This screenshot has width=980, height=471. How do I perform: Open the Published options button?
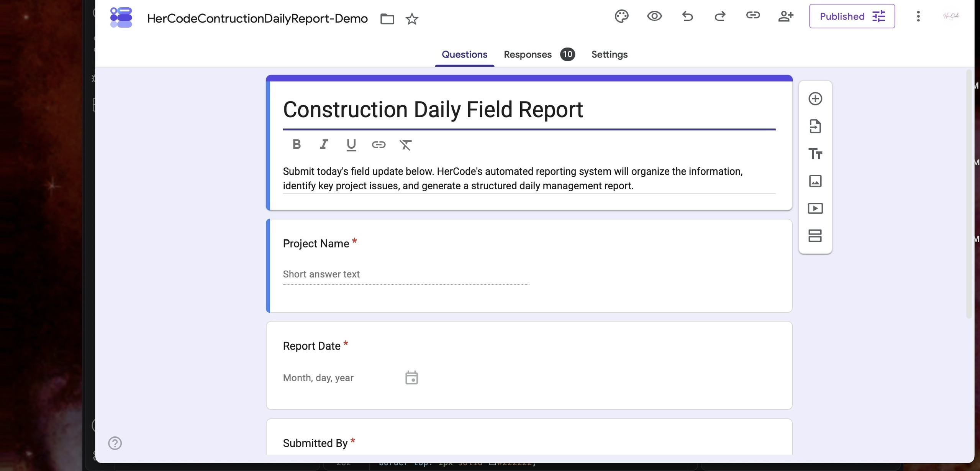pos(852,16)
